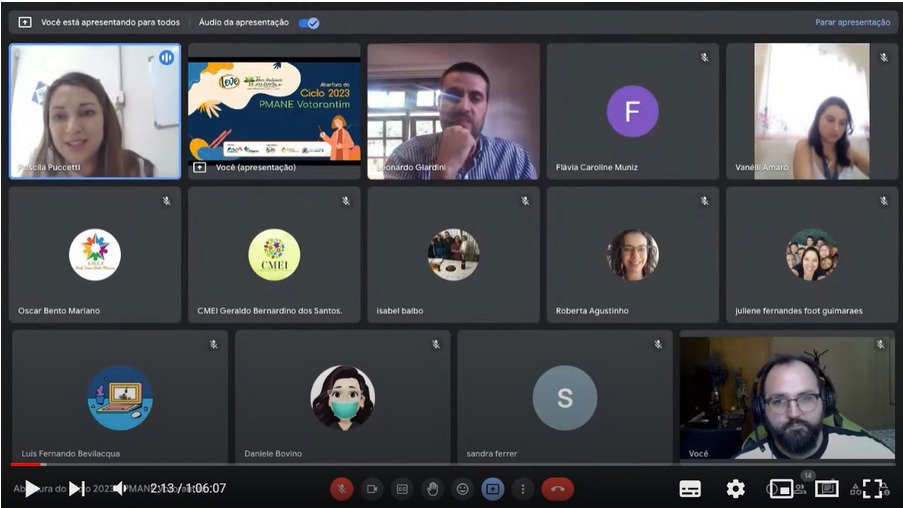Hang up with the red end call button

click(x=557, y=489)
